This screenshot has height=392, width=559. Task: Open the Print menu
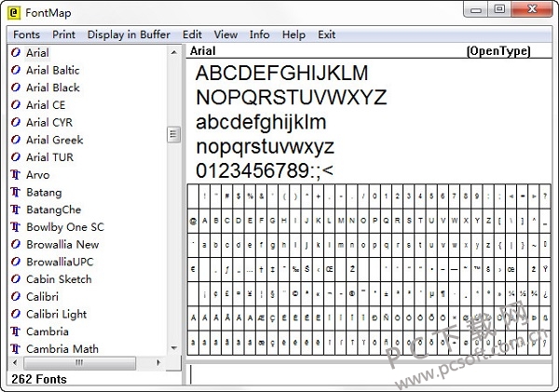point(63,34)
